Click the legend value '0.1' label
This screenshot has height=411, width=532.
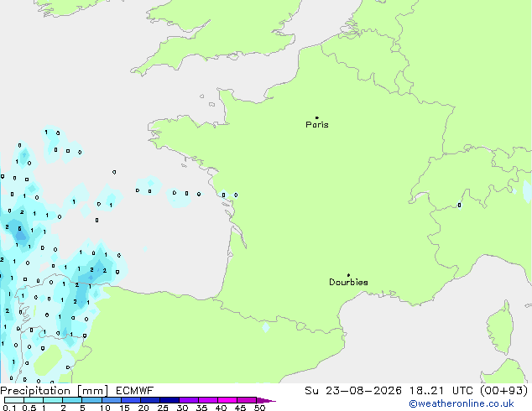tap(9, 408)
